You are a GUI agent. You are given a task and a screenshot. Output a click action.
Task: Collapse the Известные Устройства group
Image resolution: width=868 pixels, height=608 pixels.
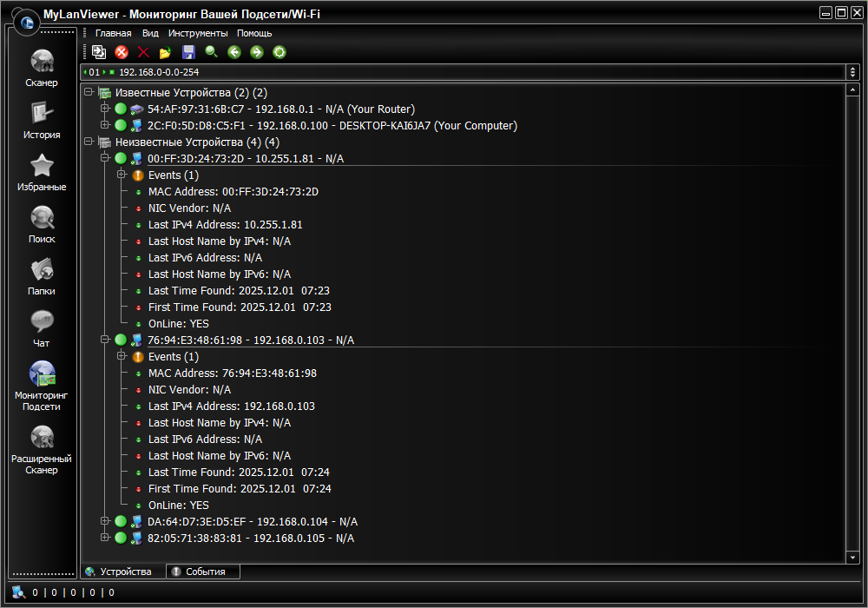click(89, 92)
